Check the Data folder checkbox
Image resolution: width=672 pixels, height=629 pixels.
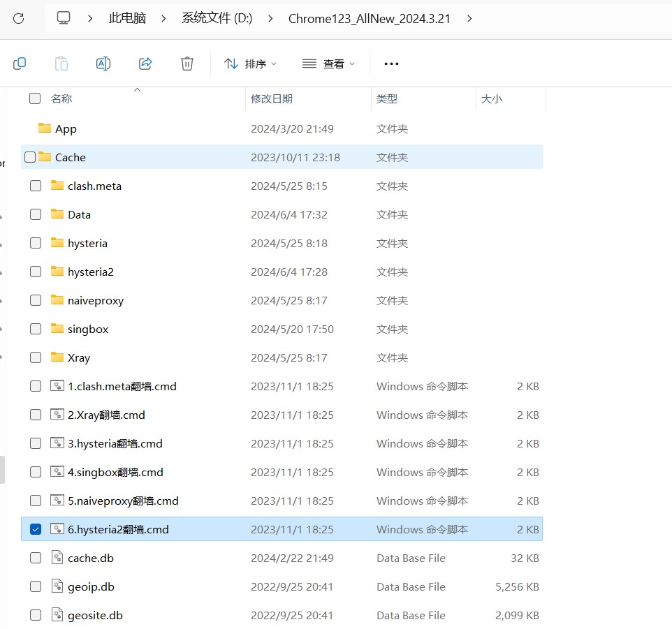pos(36,214)
